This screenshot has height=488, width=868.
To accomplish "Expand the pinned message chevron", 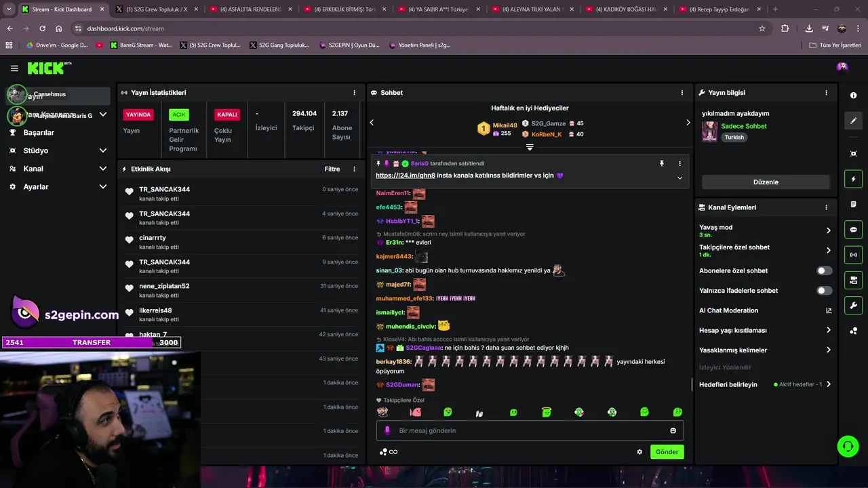I will click(679, 178).
